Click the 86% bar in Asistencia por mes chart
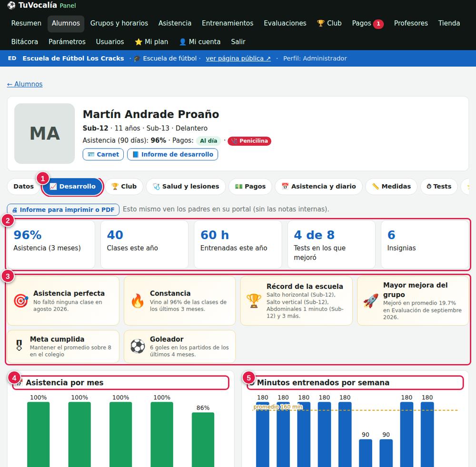476x467 pixels. pyautogui.click(x=203, y=439)
